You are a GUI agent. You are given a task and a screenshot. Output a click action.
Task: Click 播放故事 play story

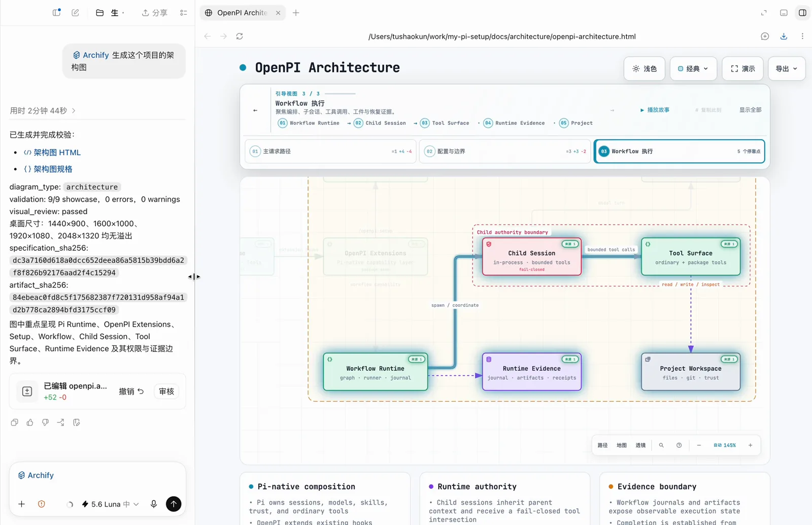point(655,110)
